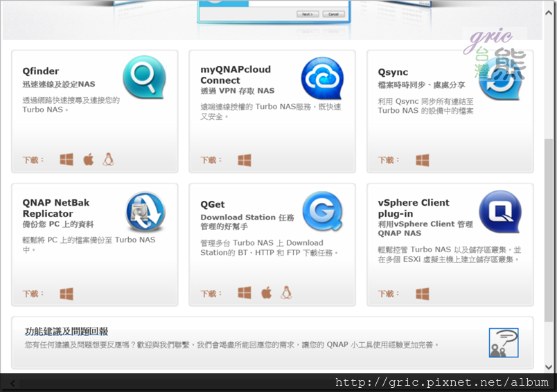The width and height of the screenshot is (557, 392).
Task: Download myQNAPcloud Connect for Windows
Action: [245, 160]
